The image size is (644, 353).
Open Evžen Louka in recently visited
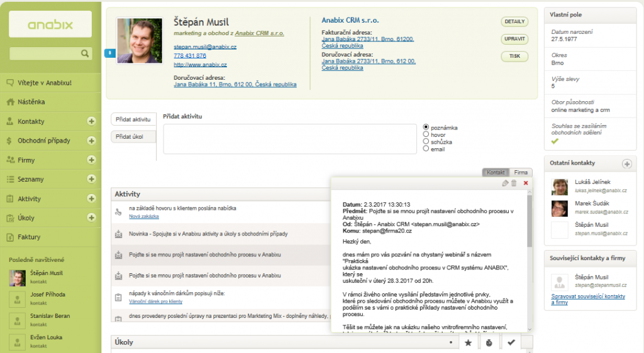46,337
